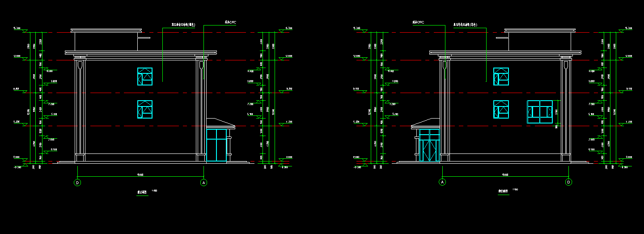Select upper cyan window in right elevation
The image size is (644, 234).
tap(501, 77)
